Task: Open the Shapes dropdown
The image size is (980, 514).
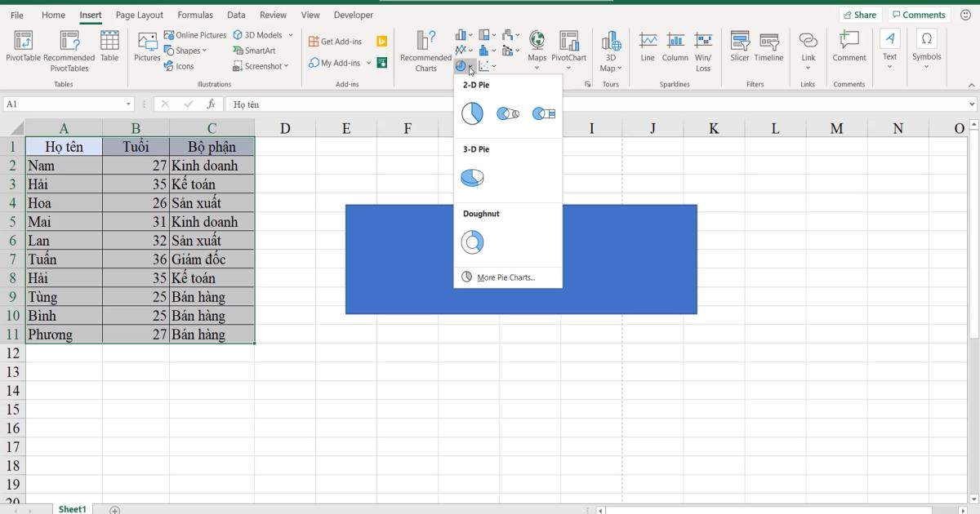Action: point(186,50)
